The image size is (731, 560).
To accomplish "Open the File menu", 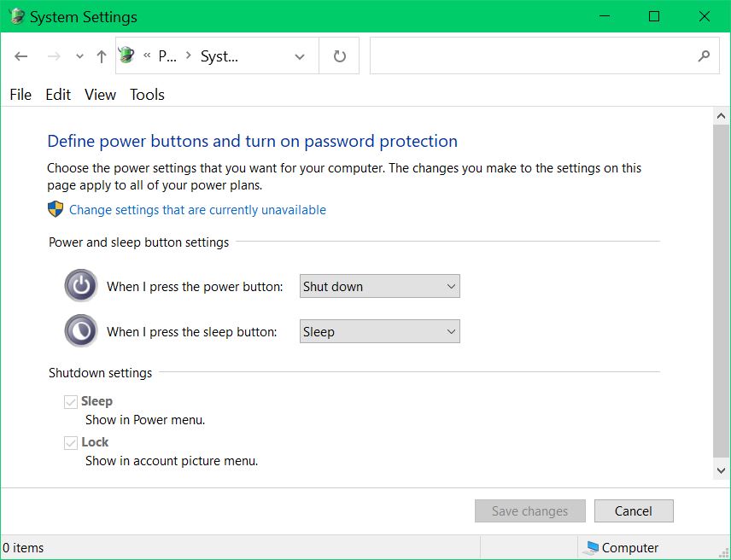I will [20, 95].
